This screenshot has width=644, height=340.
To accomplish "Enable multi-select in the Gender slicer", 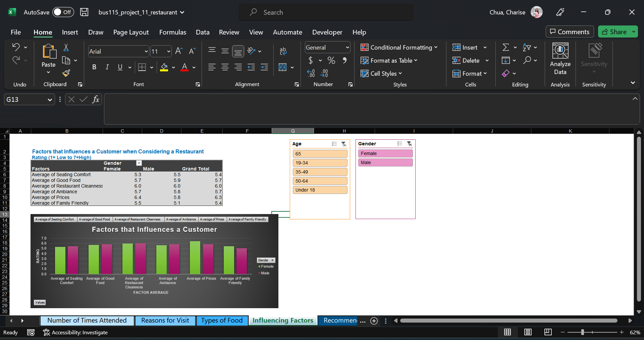I will pyautogui.click(x=400, y=143).
